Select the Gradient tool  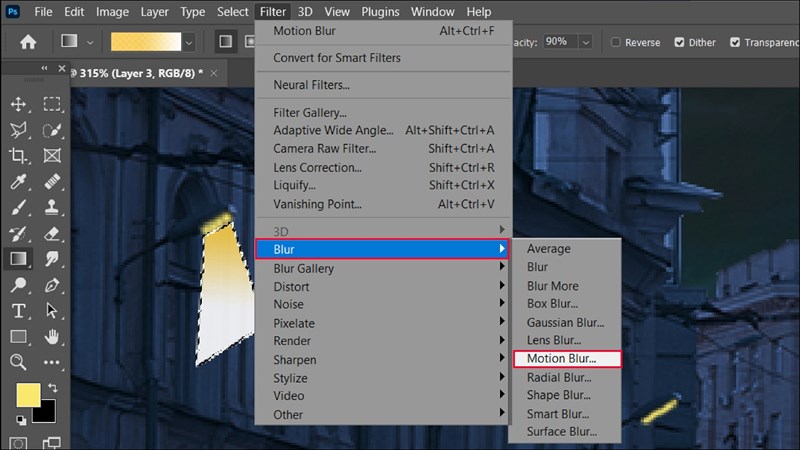tap(18, 259)
